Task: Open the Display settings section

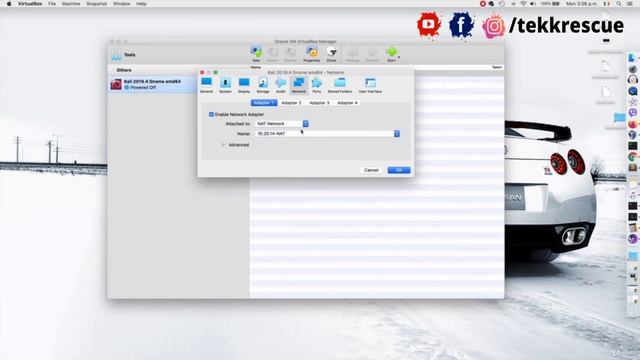Action: 244,85
